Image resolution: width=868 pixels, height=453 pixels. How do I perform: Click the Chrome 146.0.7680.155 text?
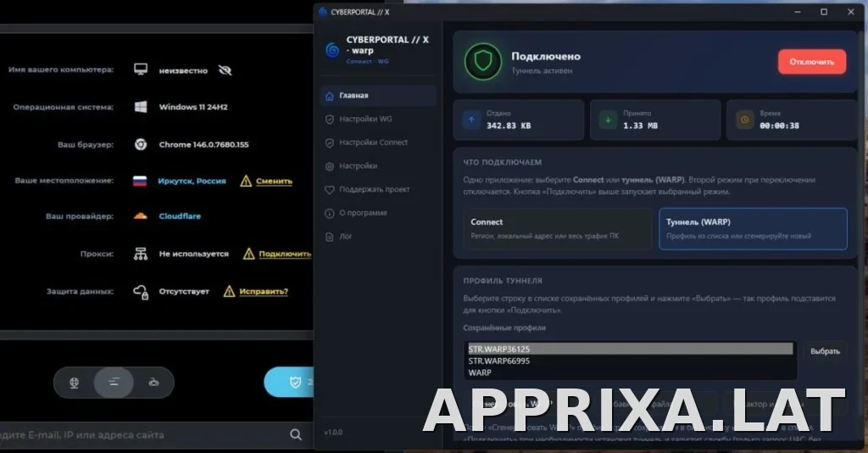[x=203, y=144]
